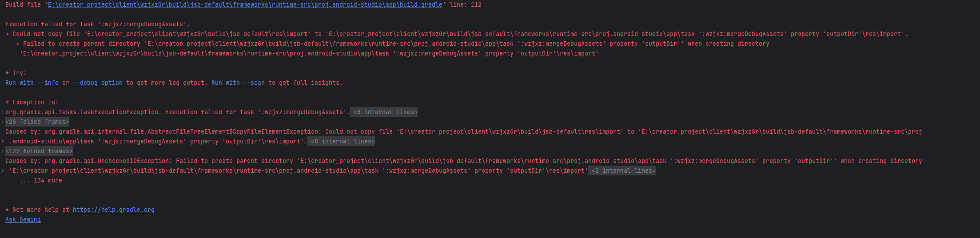The image size is (980, 238).
Task: Open the build.gradle file path link
Action: coord(245,5)
